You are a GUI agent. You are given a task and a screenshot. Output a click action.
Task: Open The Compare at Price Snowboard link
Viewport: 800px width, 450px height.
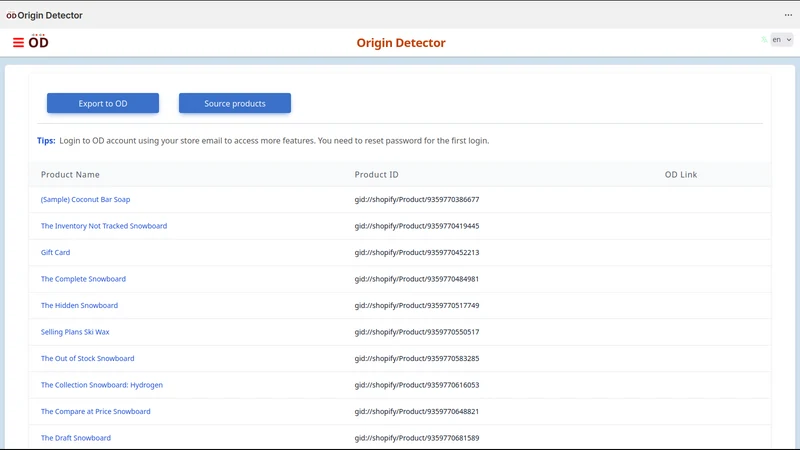click(x=95, y=412)
